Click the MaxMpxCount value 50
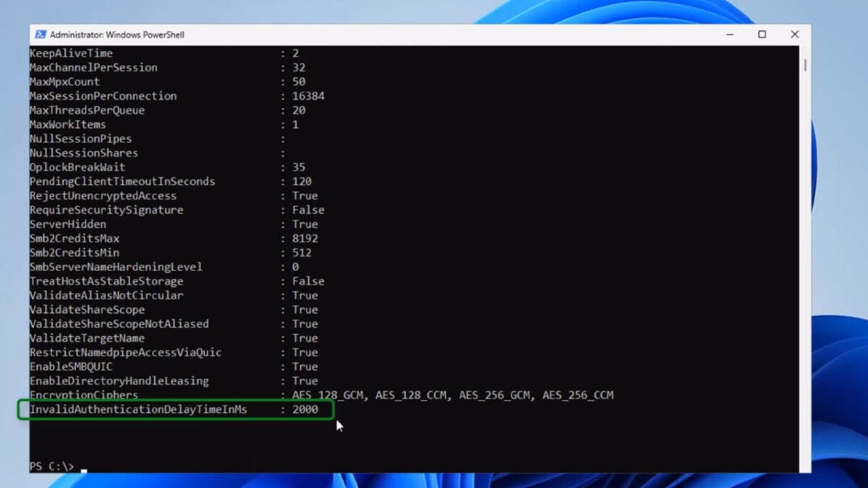The height and width of the screenshot is (488, 868). pyautogui.click(x=298, y=82)
